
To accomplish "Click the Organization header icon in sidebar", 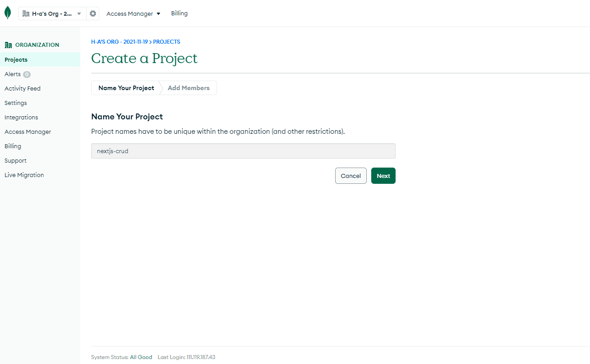I will tap(8, 45).
